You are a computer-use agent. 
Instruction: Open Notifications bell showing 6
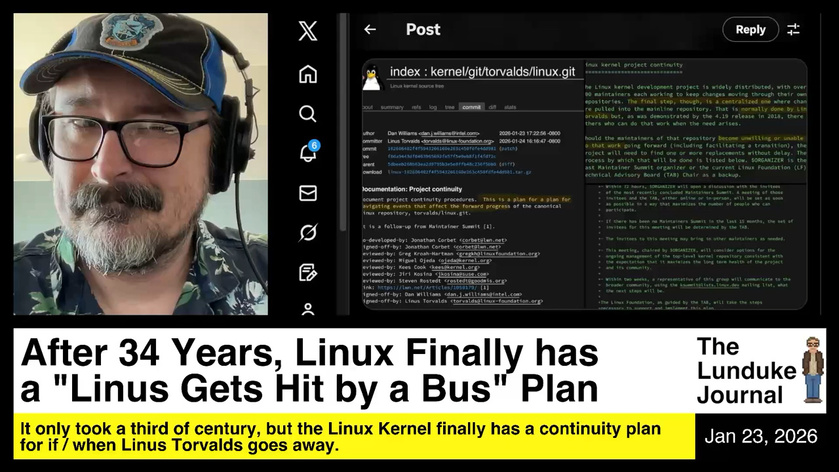coord(309,151)
